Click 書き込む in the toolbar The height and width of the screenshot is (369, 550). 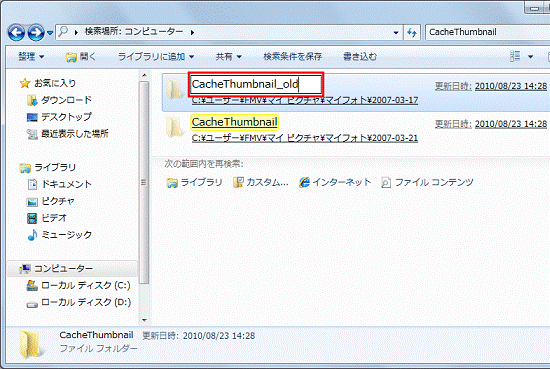coord(360,56)
